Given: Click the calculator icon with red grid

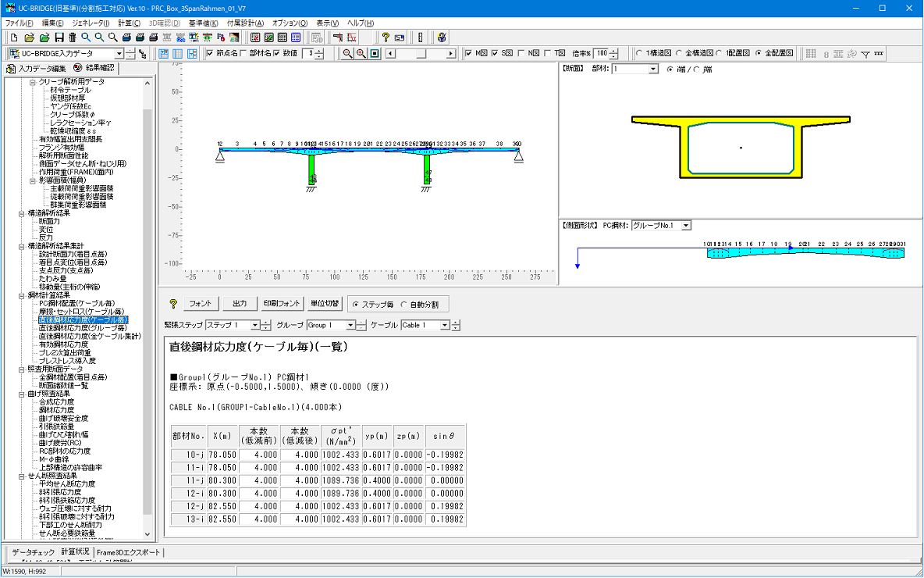Looking at the screenshot, I should click(x=256, y=37).
